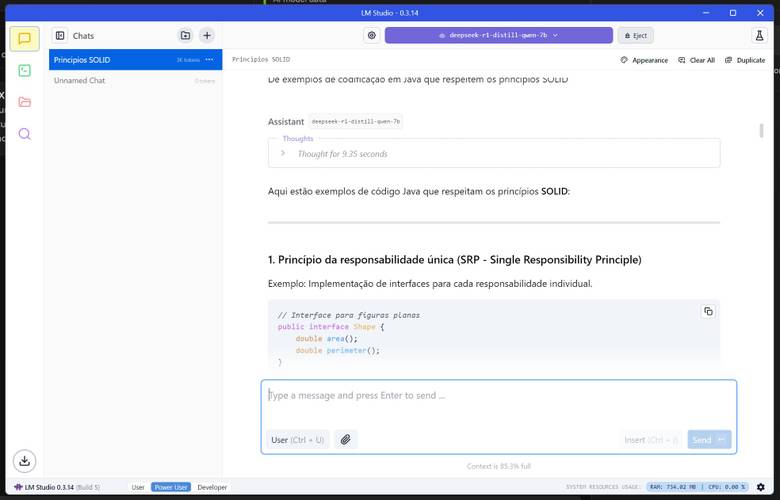Open the flask advanced configuration icon
This screenshot has height=500, width=780.
pos(759,35)
